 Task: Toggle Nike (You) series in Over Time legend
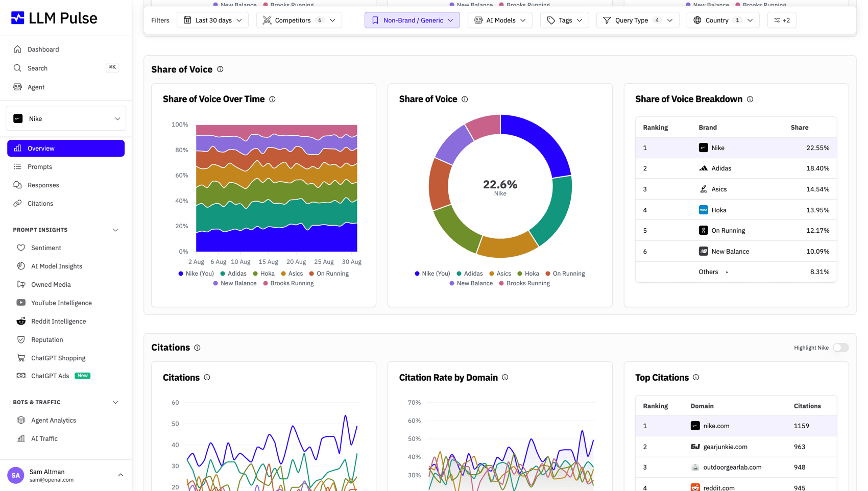pos(196,274)
